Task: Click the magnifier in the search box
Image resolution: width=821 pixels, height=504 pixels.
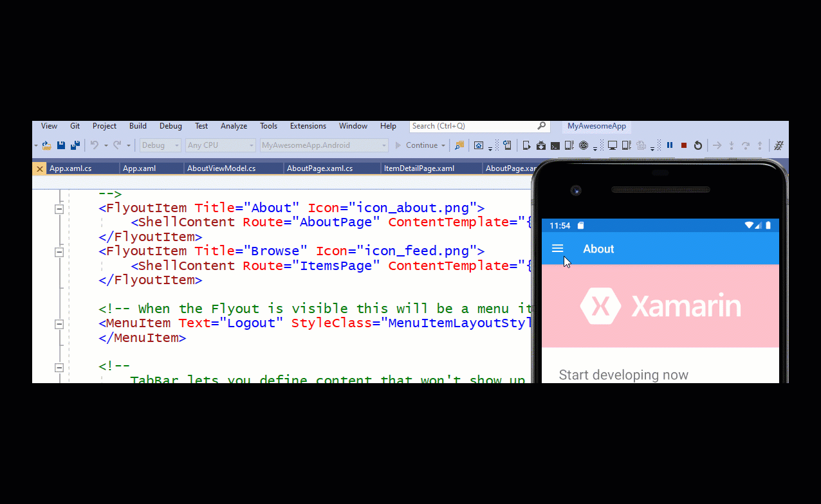Action: pos(542,126)
